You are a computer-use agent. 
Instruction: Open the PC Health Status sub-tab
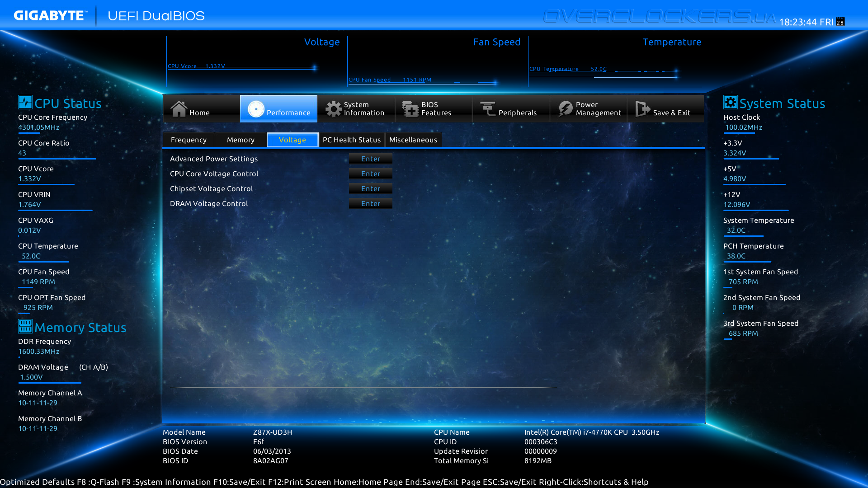[x=352, y=140]
